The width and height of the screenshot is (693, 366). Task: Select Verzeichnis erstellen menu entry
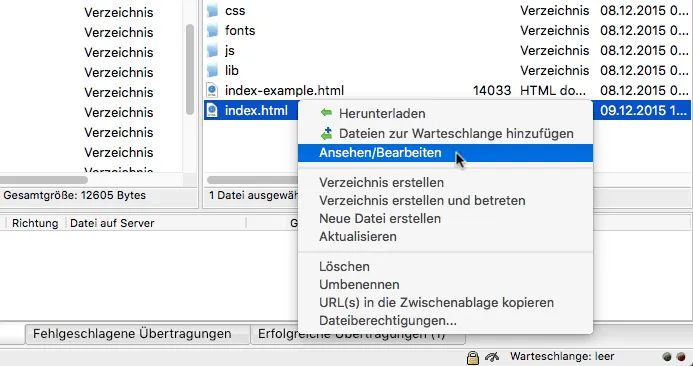pos(445,183)
